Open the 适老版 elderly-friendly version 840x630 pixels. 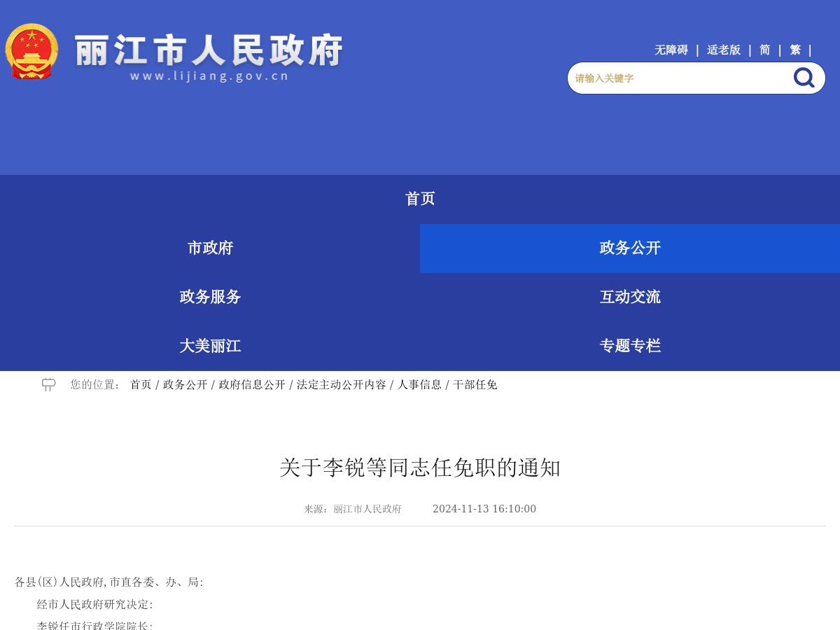pyautogui.click(x=723, y=50)
